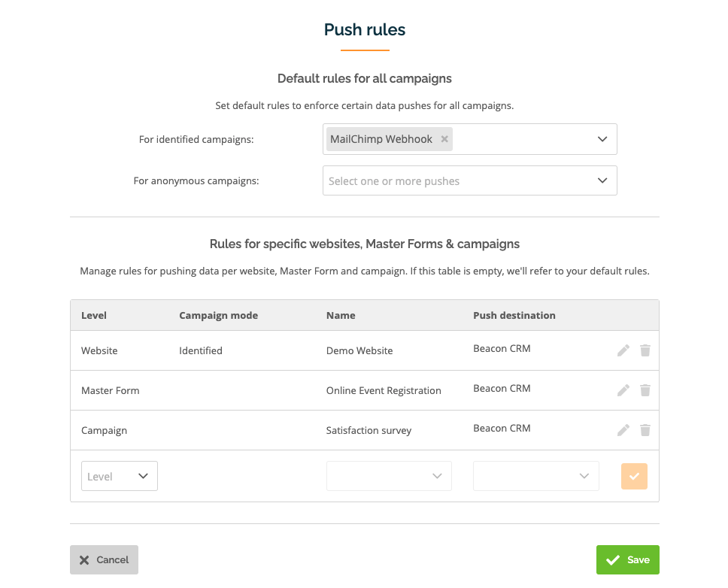The image size is (728, 588).
Task: Delete the Satisfaction survey rule
Action: pos(645,430)
